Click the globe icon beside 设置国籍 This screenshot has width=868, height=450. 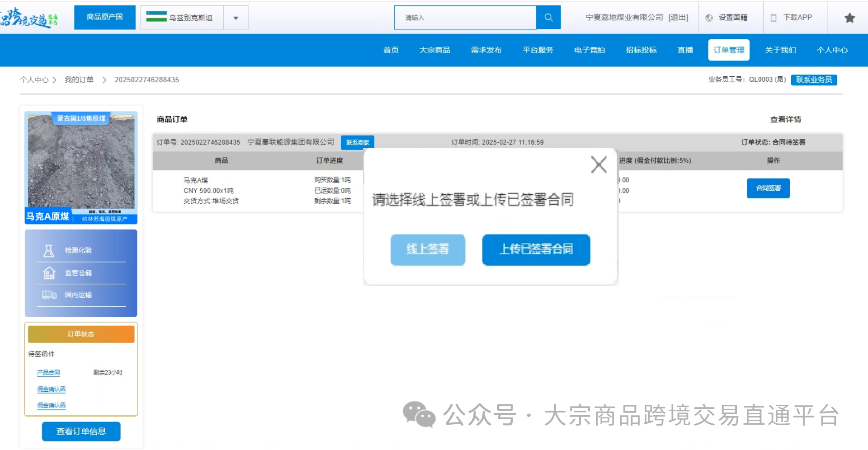(x=709, y=18)
